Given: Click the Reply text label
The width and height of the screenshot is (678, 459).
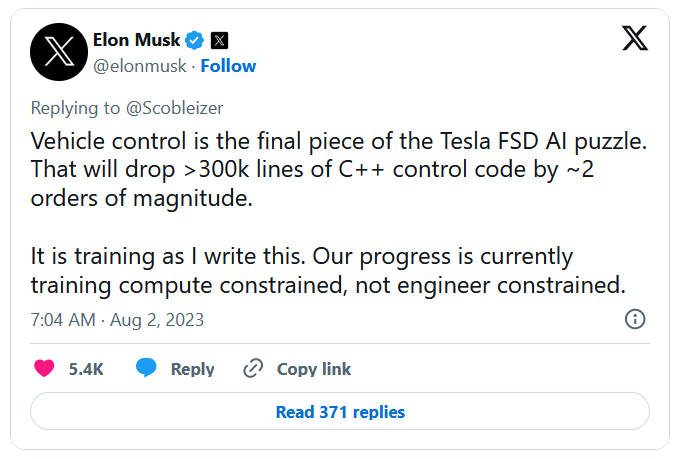Looking at the screenshot, I should tap(192, 369).
